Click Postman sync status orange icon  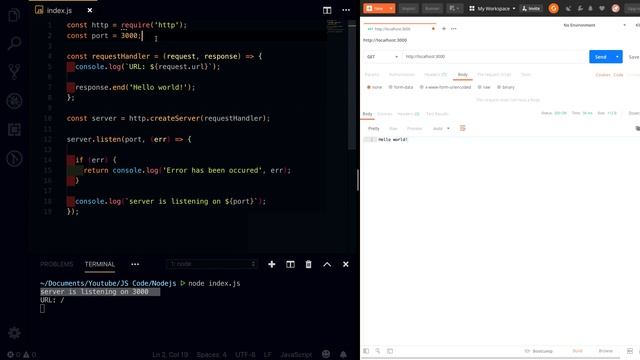(x=553, y=8)
